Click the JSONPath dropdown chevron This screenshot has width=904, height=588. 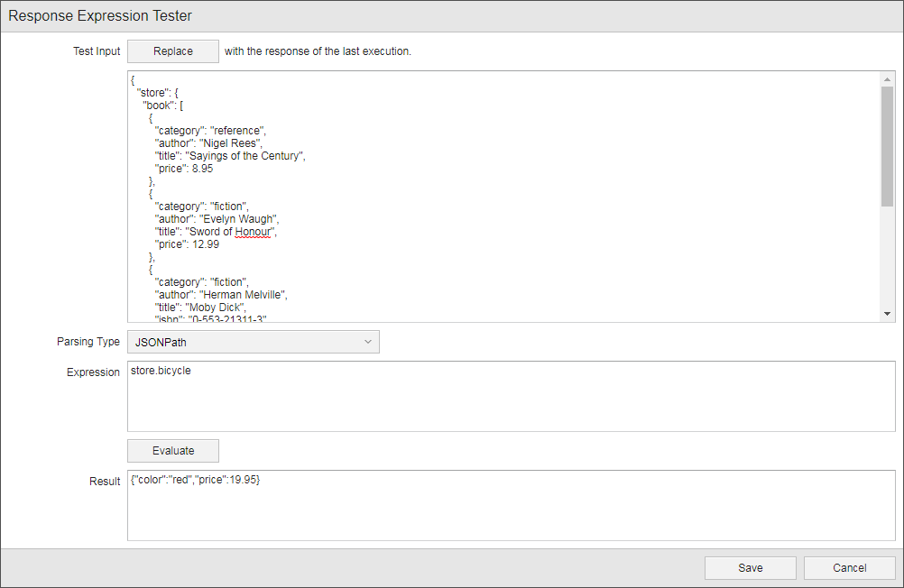(367, 342)
